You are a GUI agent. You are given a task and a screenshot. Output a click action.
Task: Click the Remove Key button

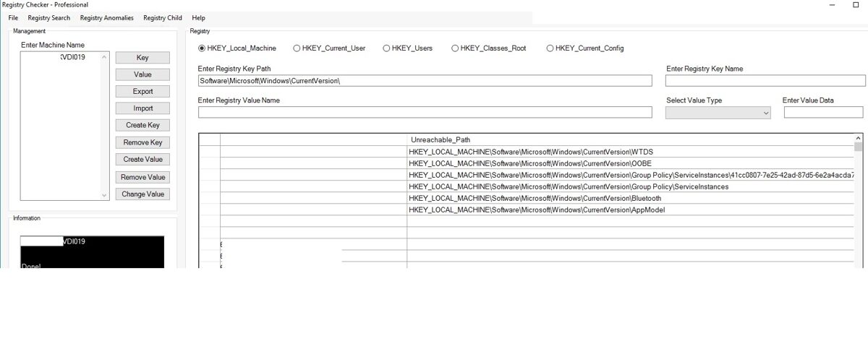tap(142, 142)
